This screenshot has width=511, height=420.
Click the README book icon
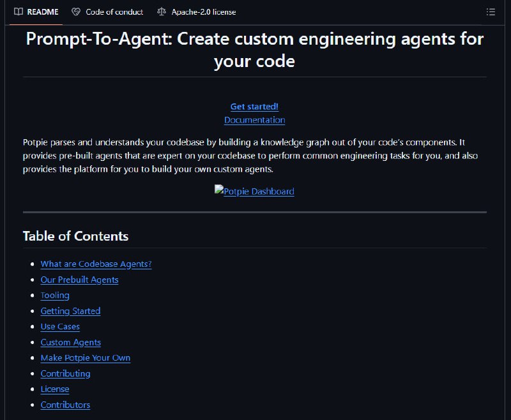pos(19,11)
